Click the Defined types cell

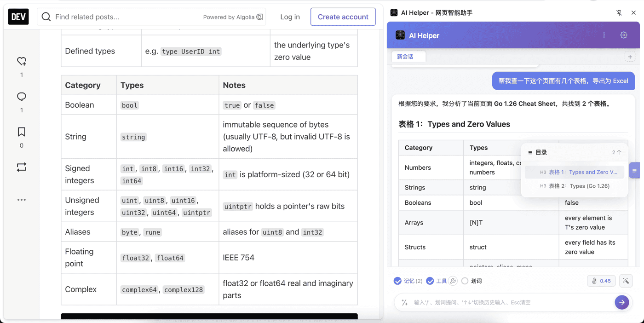coord(101,51)
